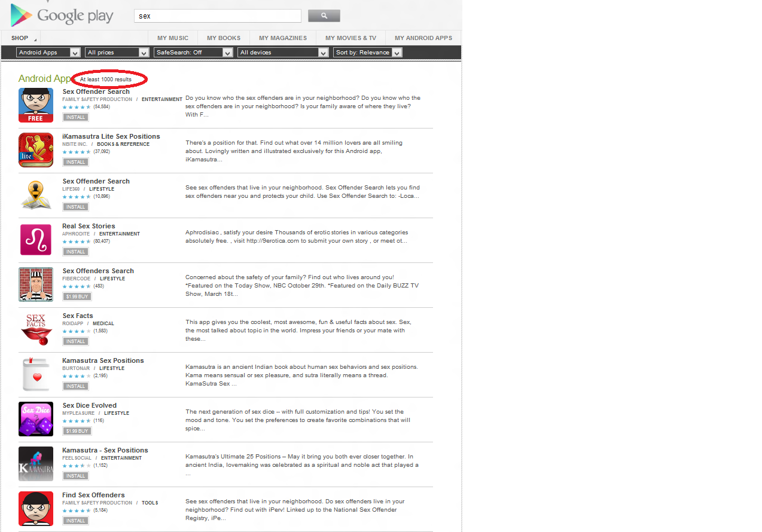Install Find Sex Offenders app
This screenshot has width=762, height=532.
pos(76,521)
